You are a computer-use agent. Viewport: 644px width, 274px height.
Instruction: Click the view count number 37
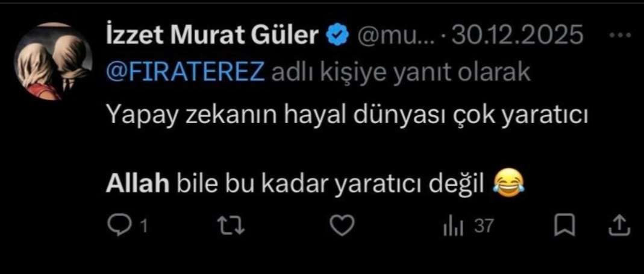point(484,227)
